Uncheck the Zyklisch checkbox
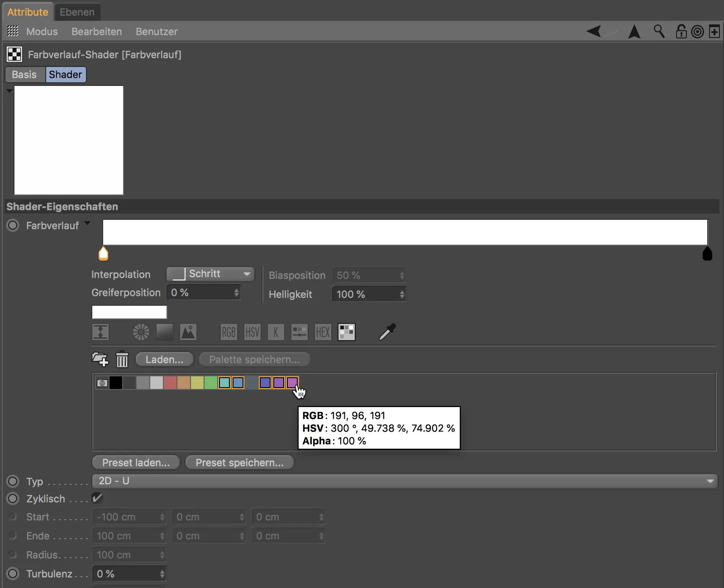This screenshot has height=588, width=724. (x=97, y=498)
